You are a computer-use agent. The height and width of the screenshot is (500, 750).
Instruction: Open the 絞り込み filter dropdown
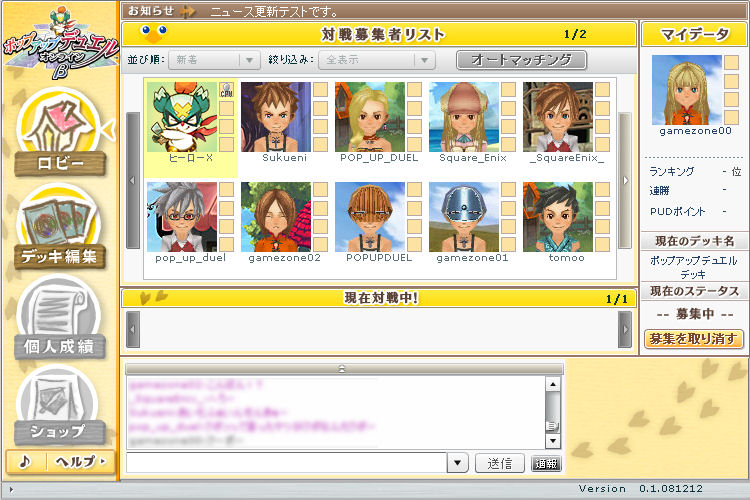[x=377, y=60]
